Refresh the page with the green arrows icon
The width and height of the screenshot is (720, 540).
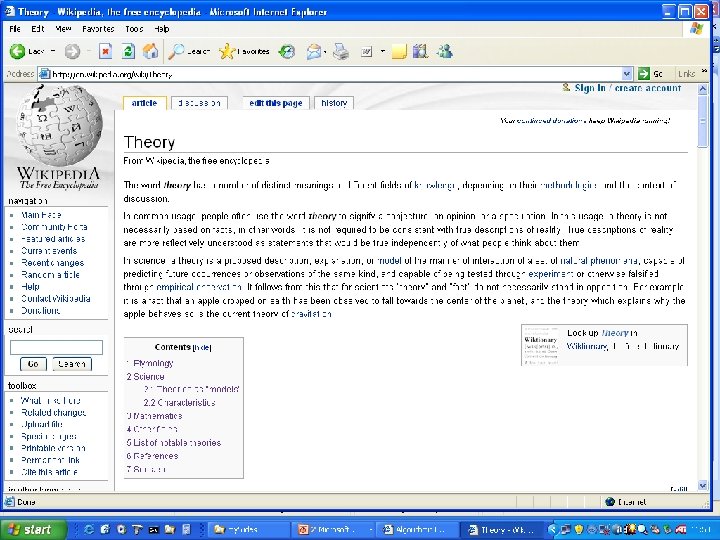[128, 51]
